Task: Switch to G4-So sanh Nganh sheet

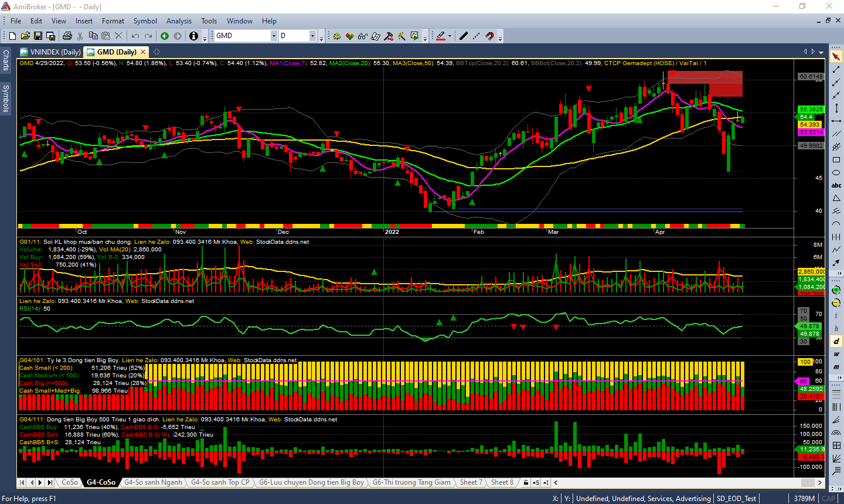Action: (153, 482)
